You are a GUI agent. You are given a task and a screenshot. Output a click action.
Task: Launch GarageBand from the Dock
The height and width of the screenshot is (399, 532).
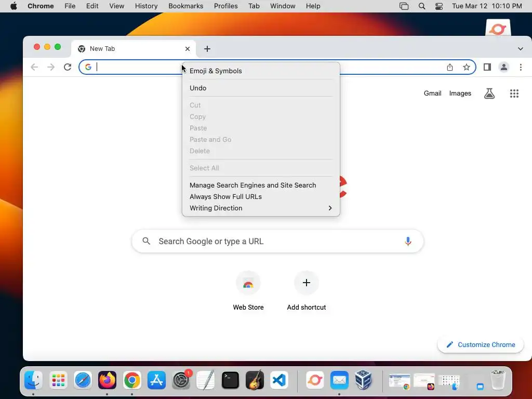point(255,380)
